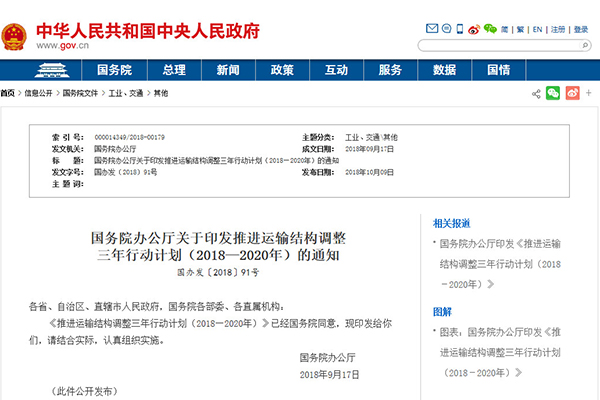Open the mobile phone icon in header
Viewport: 600px width, 400px height.
point(460,29)
